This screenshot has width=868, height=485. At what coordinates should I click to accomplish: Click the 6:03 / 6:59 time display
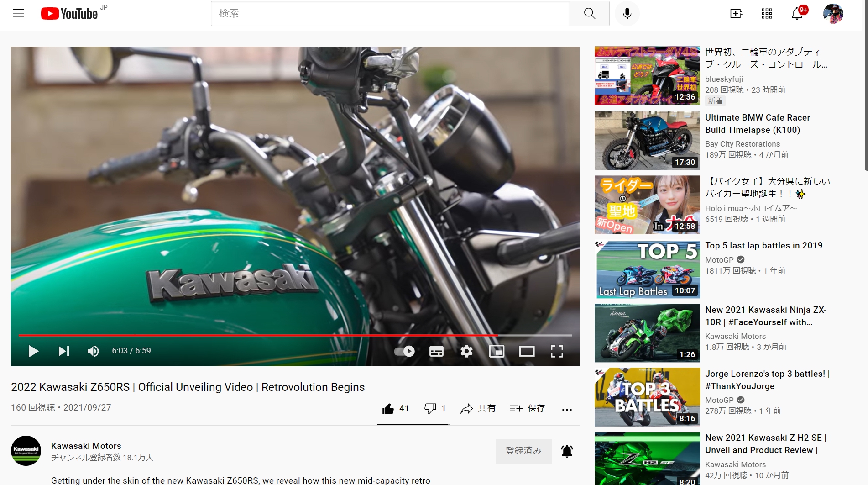click(x=131, y=351)
